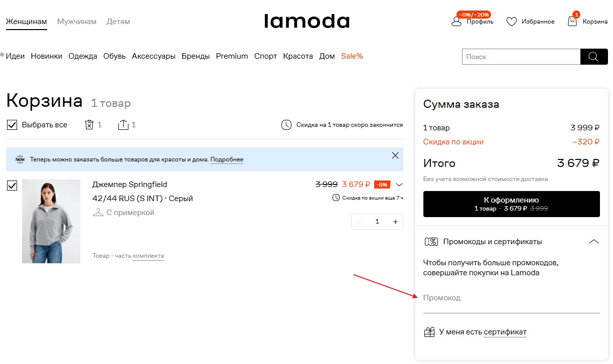Uncheck the Springfield jumper item checkbox
613x364 pixels.
(x=12, y=186)
